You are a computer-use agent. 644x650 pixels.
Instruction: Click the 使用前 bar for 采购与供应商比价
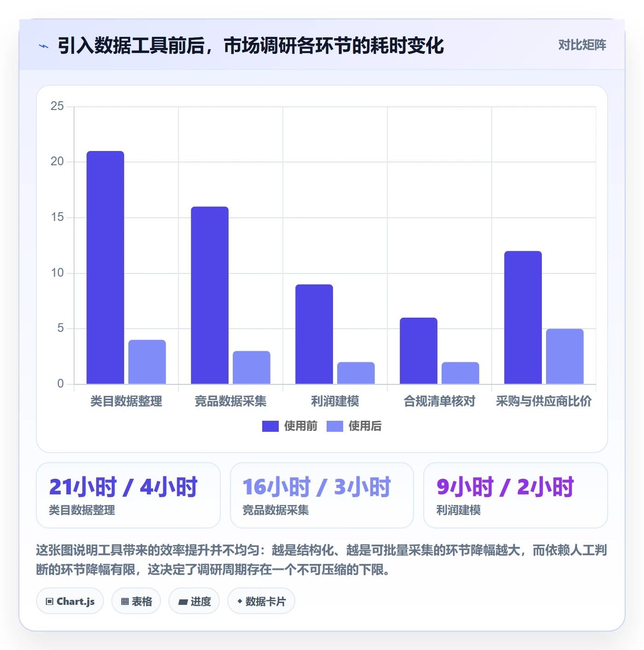pyautogui.click(x=523, y=317)
